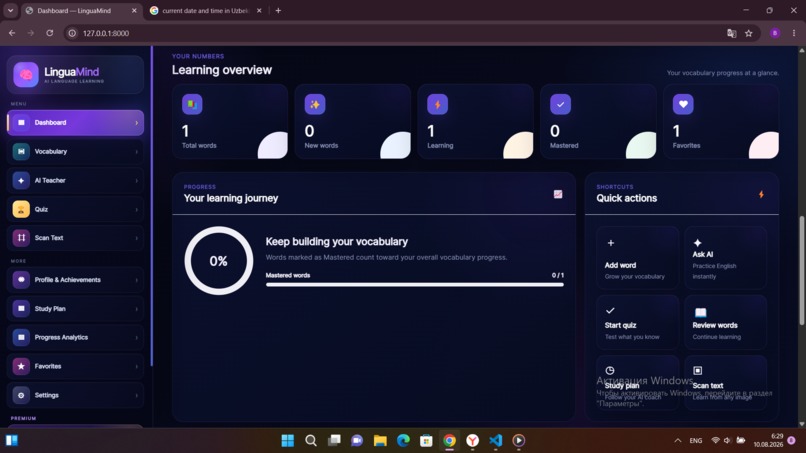Click the Scan text quick action
Viewport: 806px width, 453px height.
click(725, 383)
